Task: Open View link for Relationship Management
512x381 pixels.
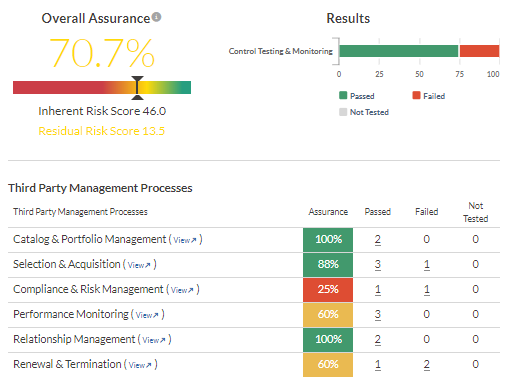Action: 154,340
